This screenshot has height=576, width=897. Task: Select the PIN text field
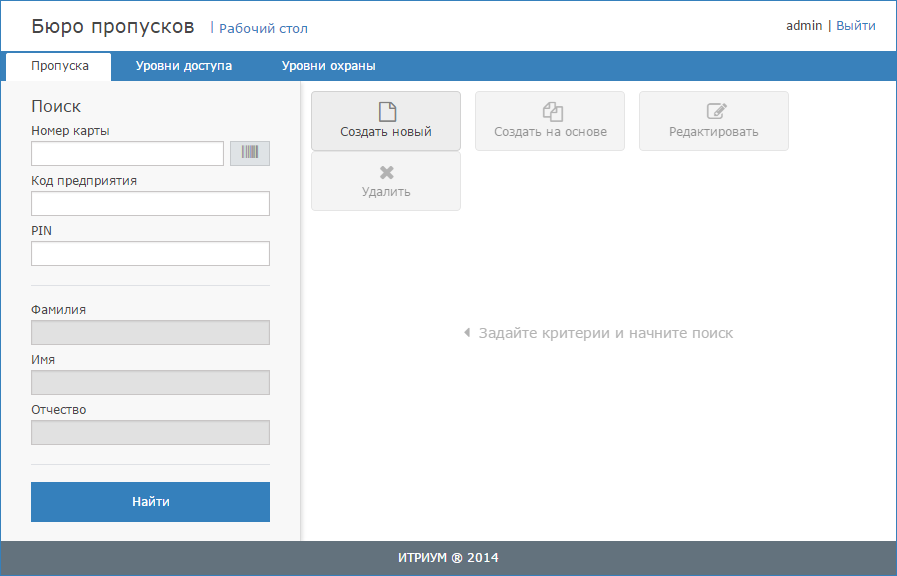tap(150, 254)
